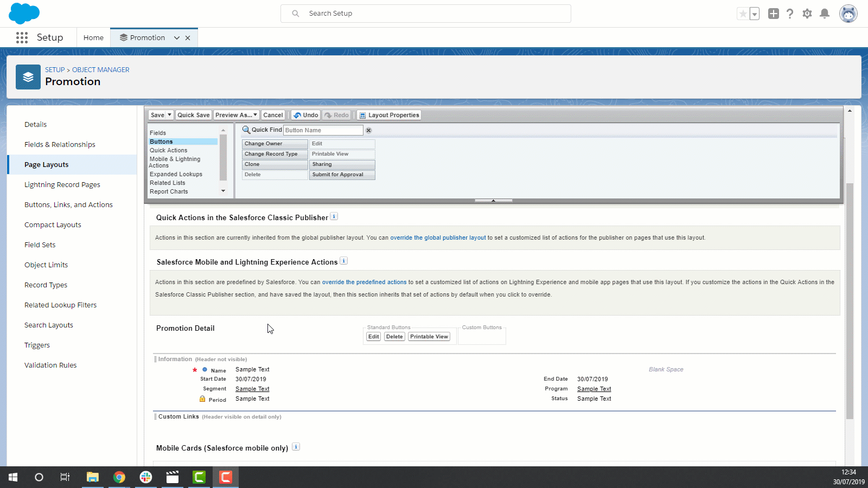Open the Promotion tab chevron menu
Viewport: 868px width, 488px height.
(176, 38)
